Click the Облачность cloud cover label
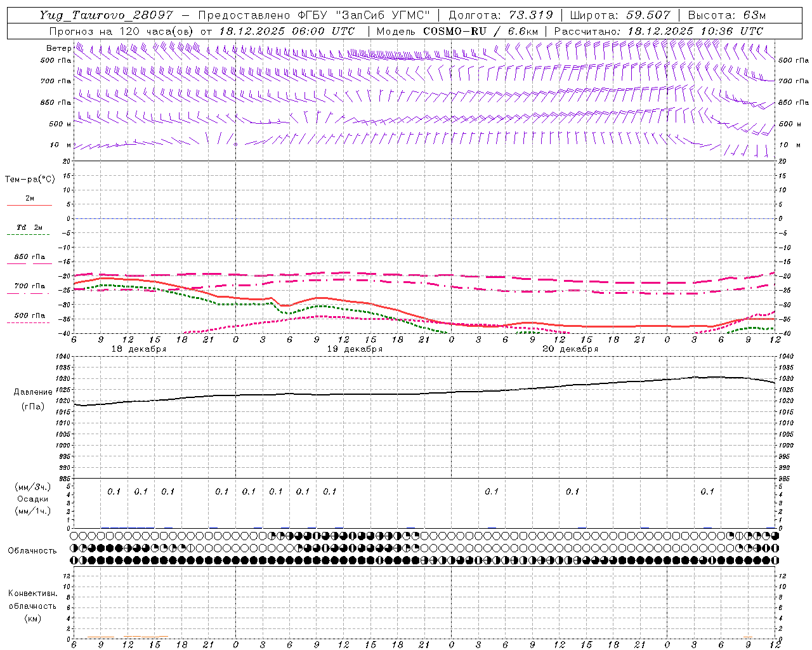 click(x=32, y=551)
